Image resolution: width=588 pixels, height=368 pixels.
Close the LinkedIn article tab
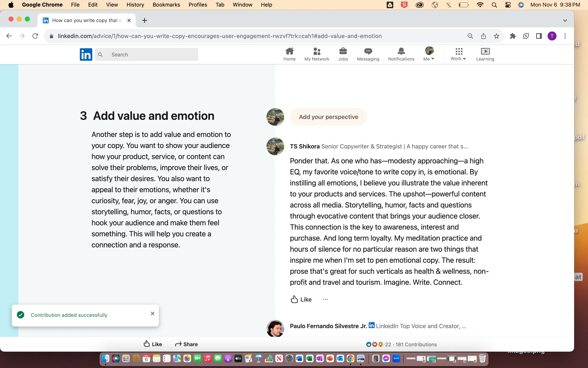(129, 20)
